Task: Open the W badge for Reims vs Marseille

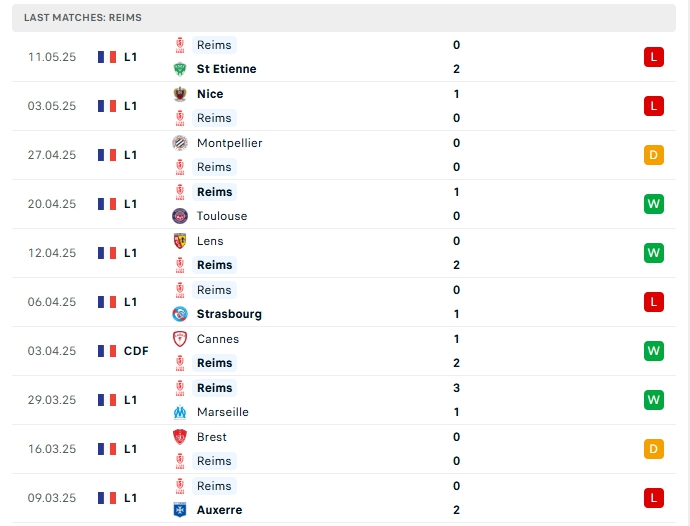Action: [653, 400]
